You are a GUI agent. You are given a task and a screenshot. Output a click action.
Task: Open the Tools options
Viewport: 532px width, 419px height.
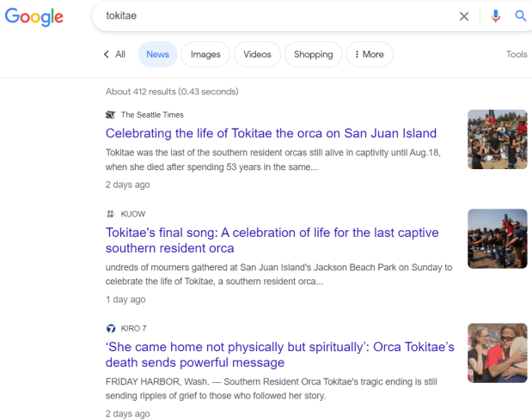(x=517, y=54)
